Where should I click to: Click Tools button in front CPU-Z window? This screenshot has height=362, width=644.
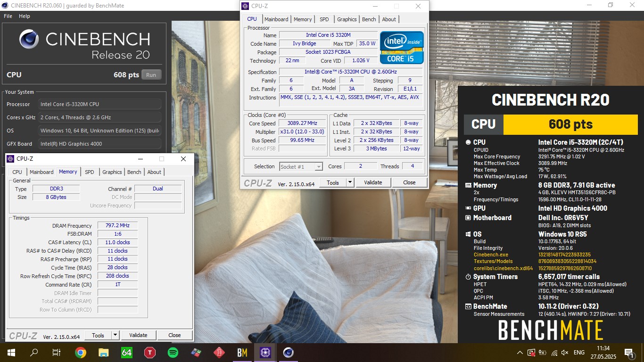tap(333, 182)
